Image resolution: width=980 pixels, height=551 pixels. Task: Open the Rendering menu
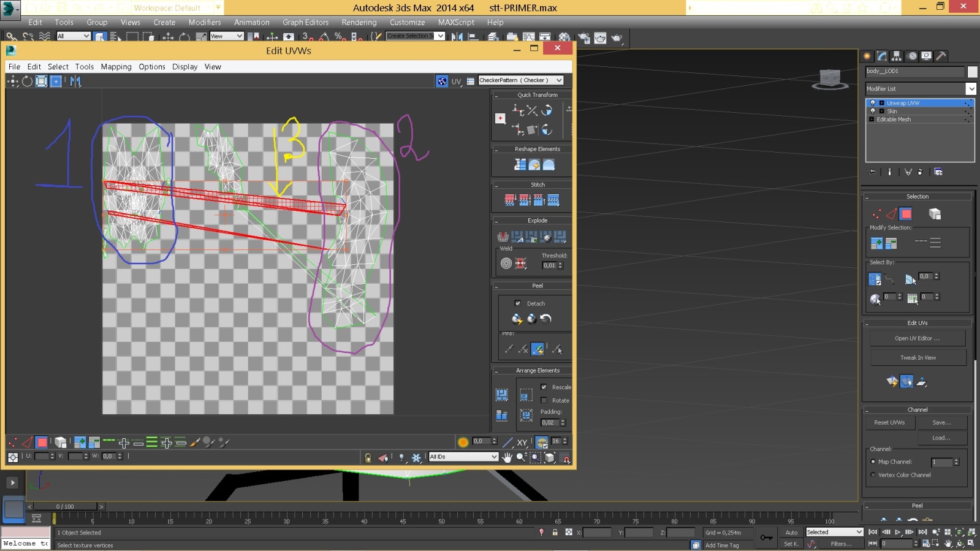[359, 22]
